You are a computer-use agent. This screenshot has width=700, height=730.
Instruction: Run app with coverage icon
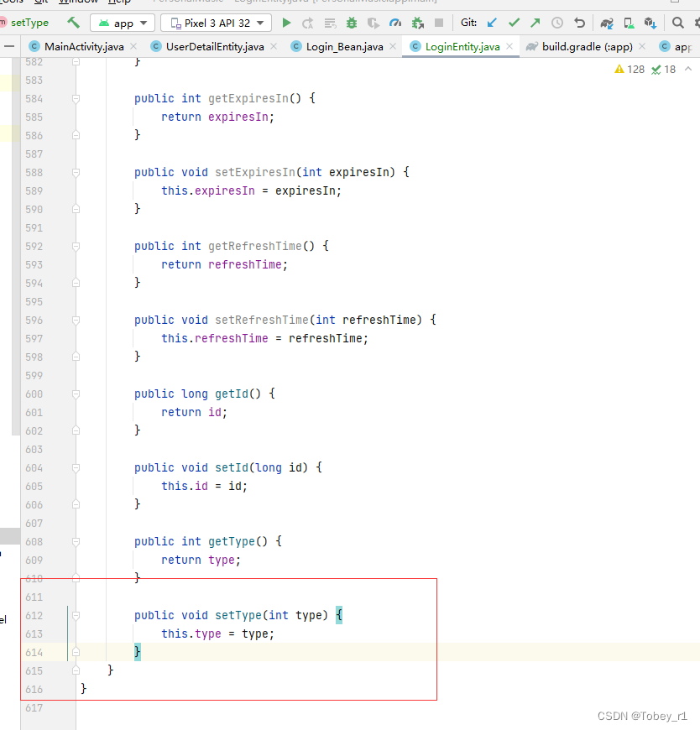373,23
